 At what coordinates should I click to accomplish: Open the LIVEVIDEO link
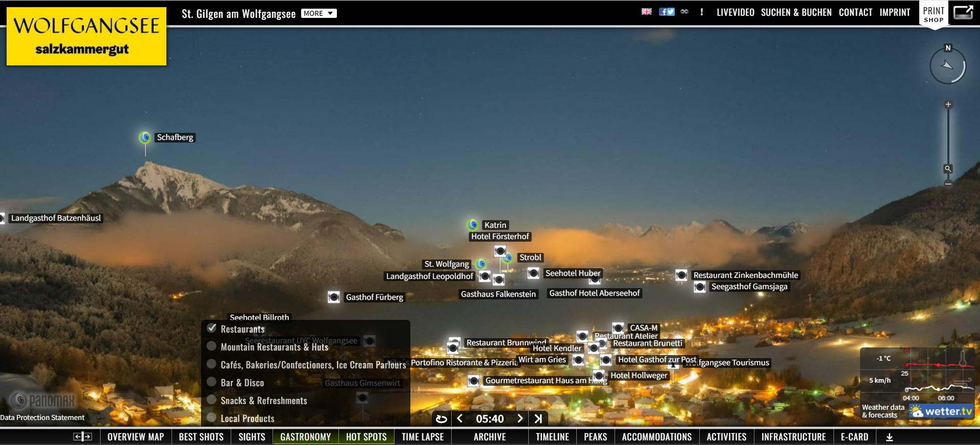click(736, 12)
